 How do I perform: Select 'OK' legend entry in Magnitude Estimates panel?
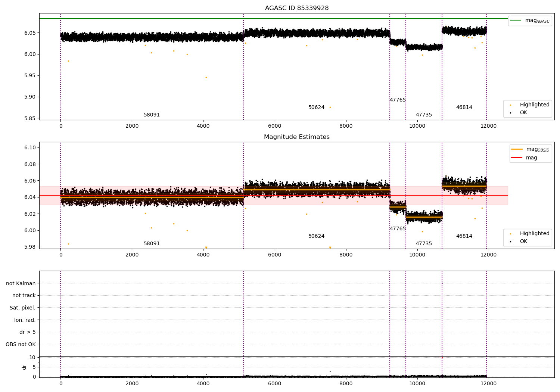coord(523,241)
